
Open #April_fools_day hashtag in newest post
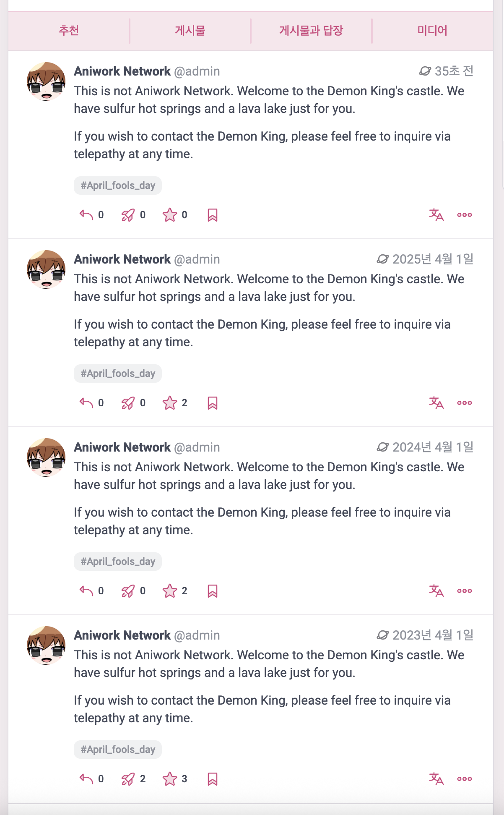(118, 185)
